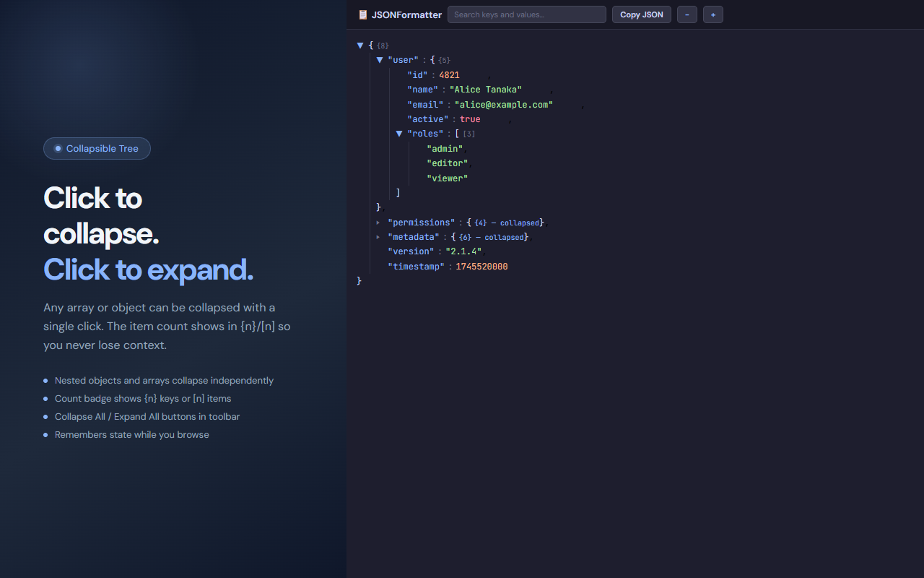
Task: Click "Collapse All / Expand All buttons" bullet
Action: [x=147, y=417]
